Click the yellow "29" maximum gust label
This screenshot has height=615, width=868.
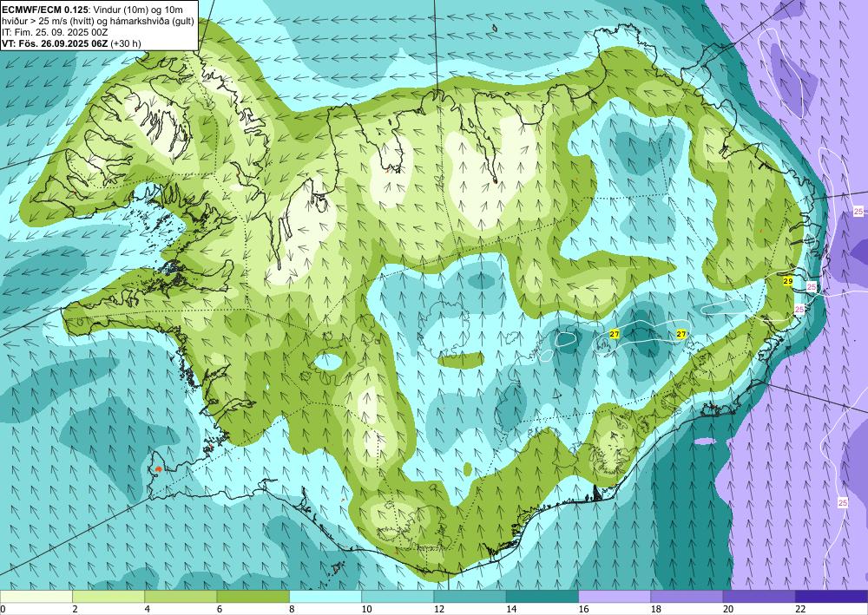click(788, 282)
